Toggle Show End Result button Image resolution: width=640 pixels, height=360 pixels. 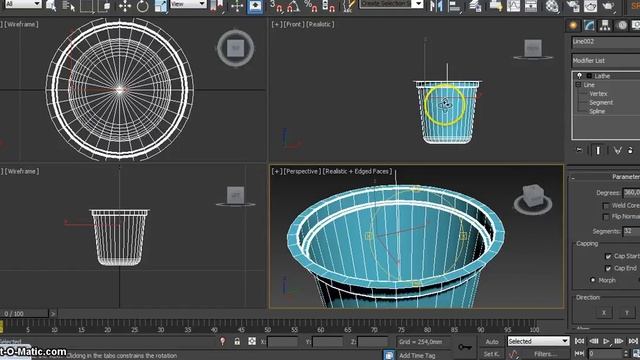[598, 150]
